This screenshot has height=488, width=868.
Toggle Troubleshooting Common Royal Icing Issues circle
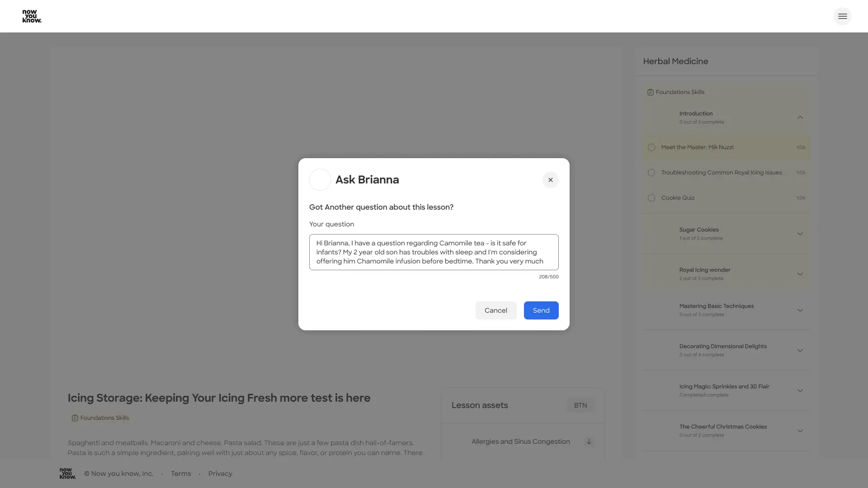click(x=651, y=173)
